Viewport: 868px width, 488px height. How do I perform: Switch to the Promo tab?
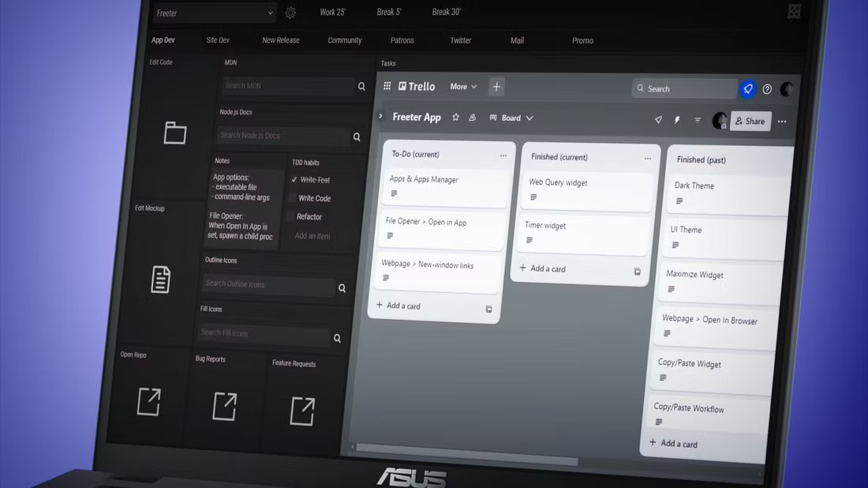click(582, 40)
